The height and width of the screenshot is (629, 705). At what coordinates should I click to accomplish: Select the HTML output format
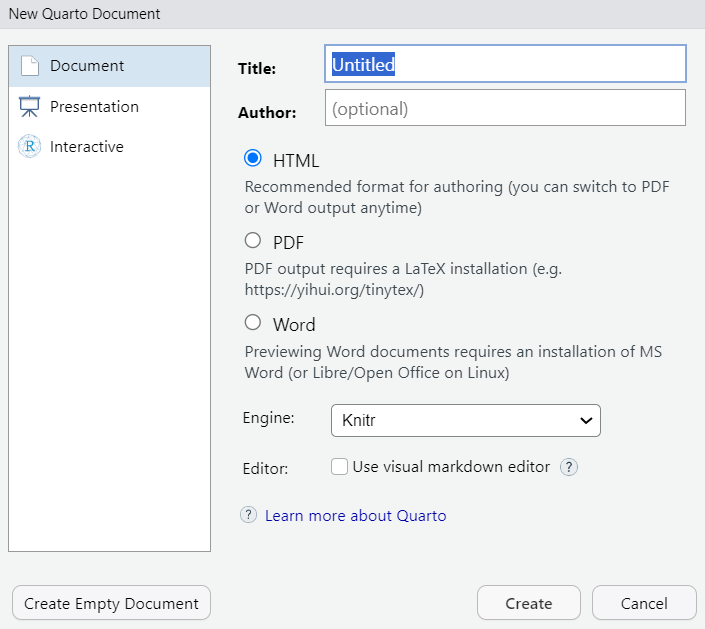[x=253, y=158]
